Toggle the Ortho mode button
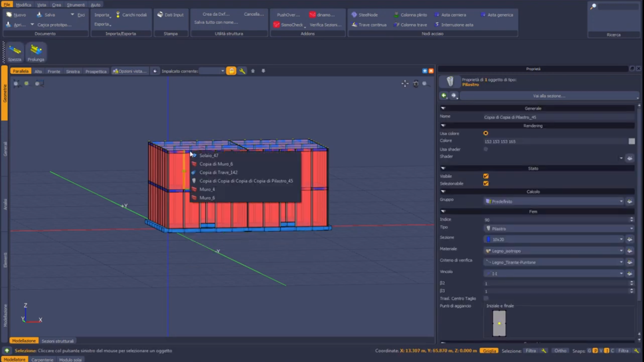The image size is (644, 362). [x=560, y=351]
